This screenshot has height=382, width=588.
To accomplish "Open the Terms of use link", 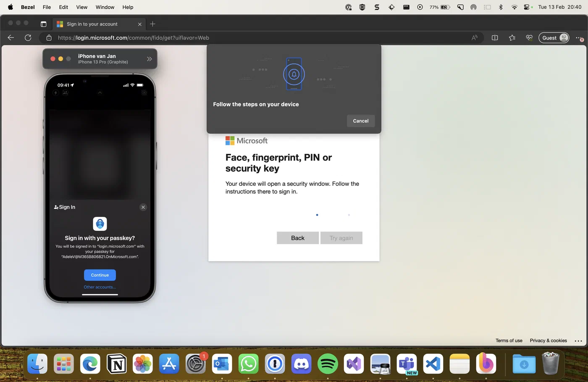I will 509,341.
